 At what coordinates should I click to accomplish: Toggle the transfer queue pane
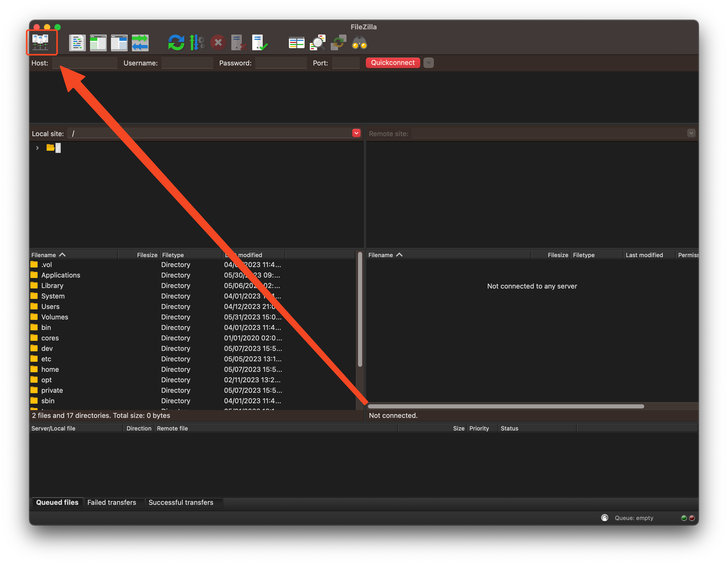[140, 42]
